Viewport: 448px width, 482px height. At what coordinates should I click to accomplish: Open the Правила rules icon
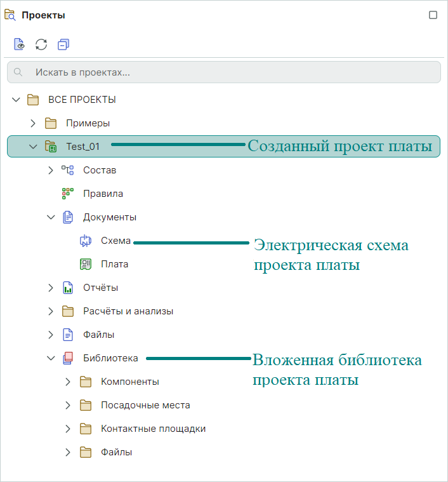click(x=68, y=194)
